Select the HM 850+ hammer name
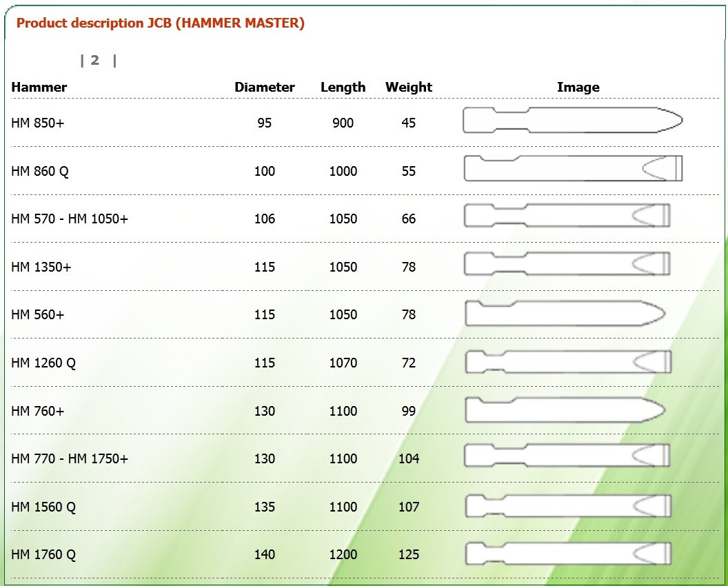The image size is (728, 586). (x=38, y=123)
